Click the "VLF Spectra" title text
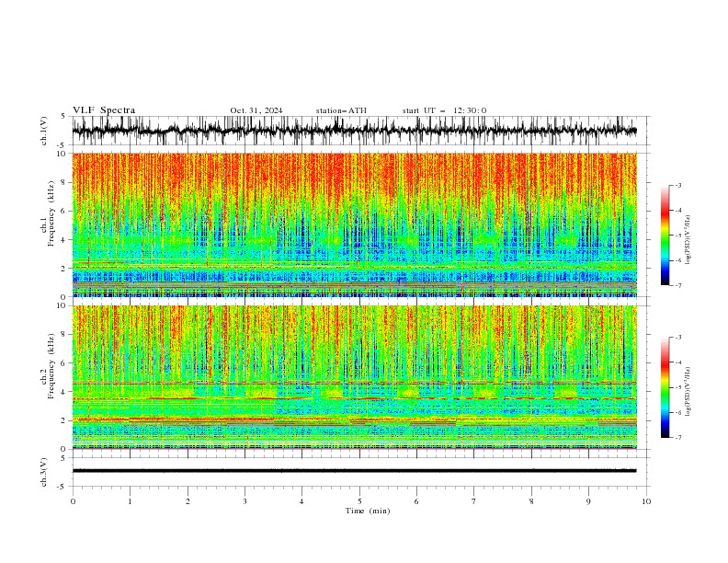 pyautogui.click(x=104, y=110)
